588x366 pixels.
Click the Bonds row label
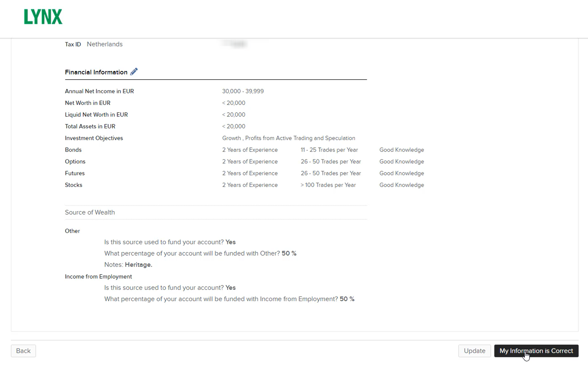point(73,150)
